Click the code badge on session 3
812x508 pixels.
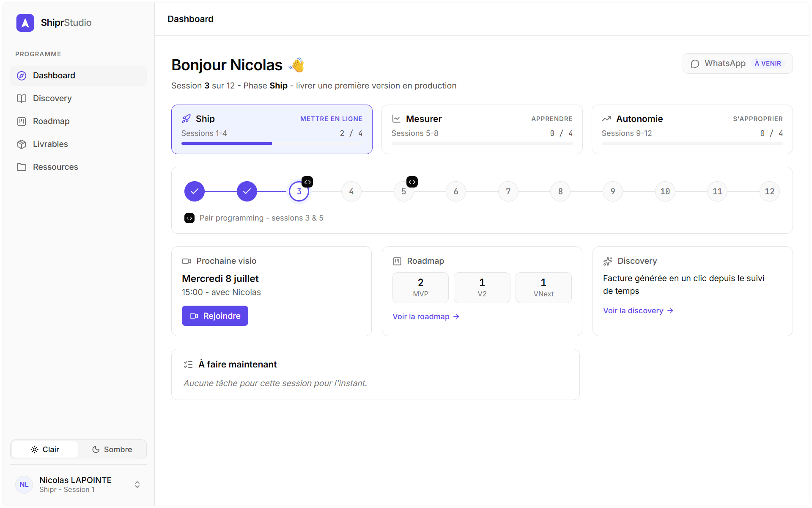(307, 182)
